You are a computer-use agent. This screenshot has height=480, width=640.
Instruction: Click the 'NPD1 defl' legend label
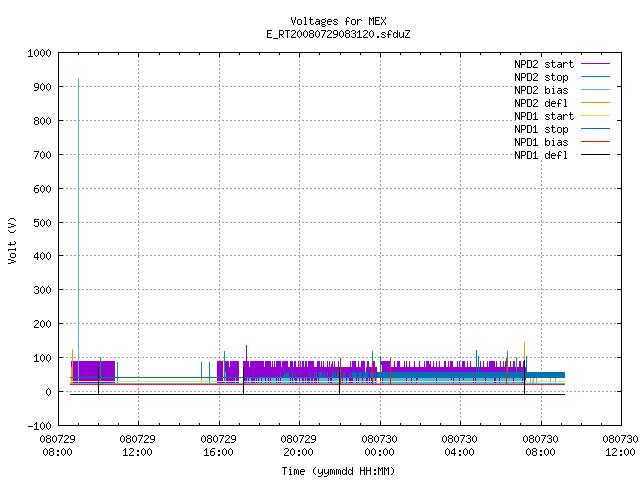click(541, 156)
